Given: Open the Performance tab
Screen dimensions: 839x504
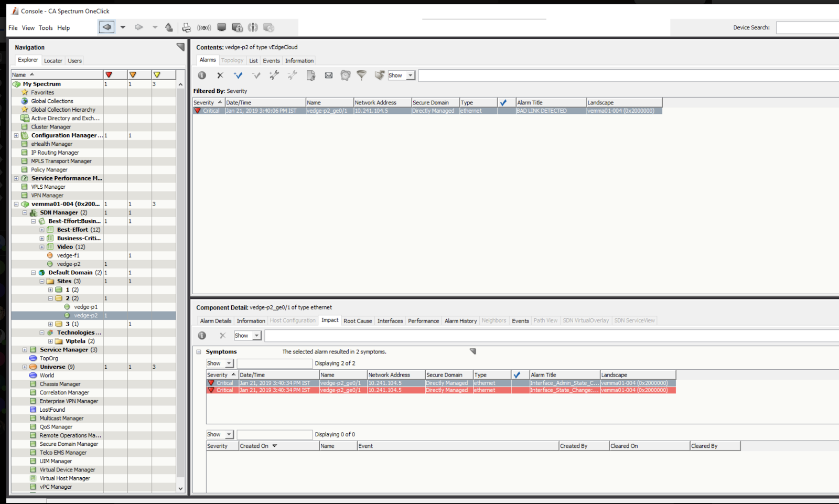Looking at the screenshot, I should click(424, 321).
